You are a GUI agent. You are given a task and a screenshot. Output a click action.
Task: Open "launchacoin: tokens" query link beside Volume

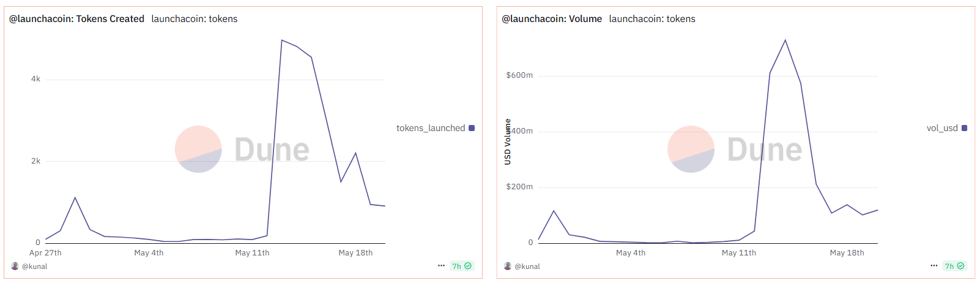652,19
